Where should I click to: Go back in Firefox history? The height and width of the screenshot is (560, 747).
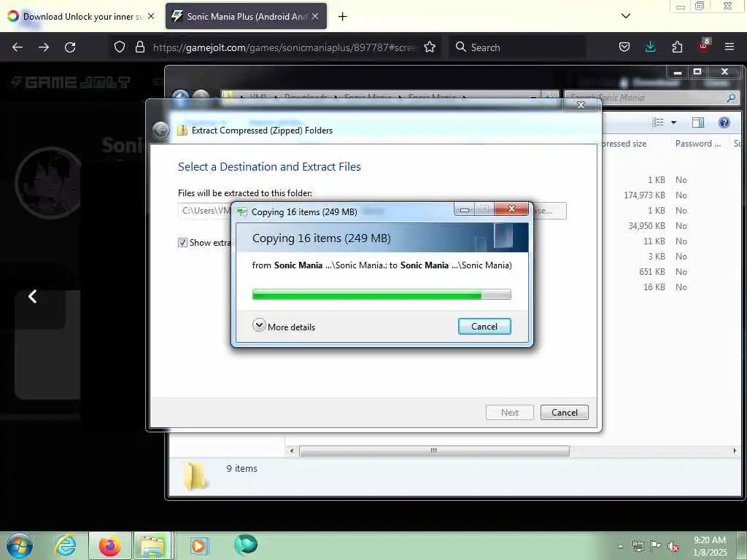(x=18, y=47)
